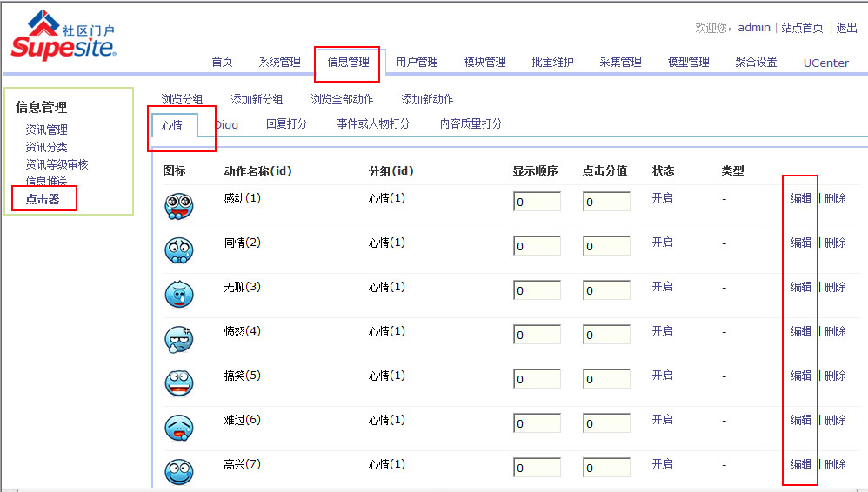
Task: Open 资讯等级审核 in the sidebar
Action: 57,164
